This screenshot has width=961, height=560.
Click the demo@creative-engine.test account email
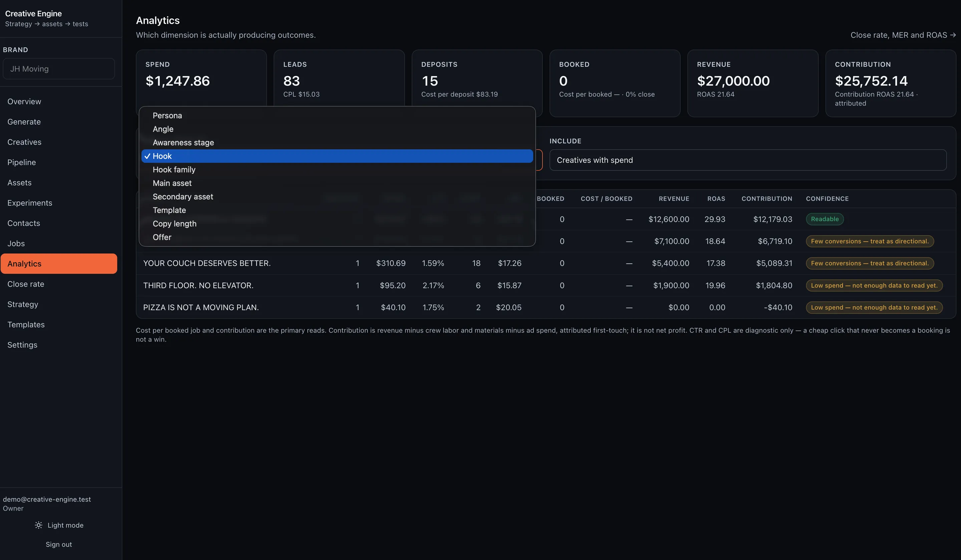[x=47, y=499]
